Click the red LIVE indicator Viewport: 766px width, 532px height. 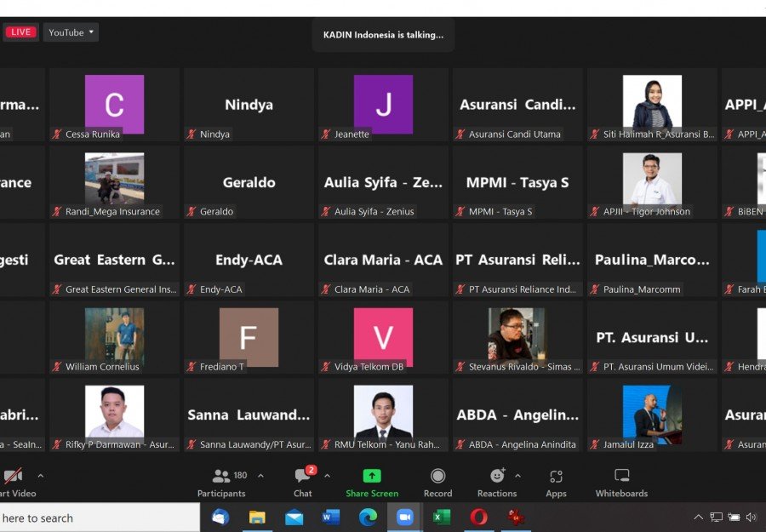point(20,32)
